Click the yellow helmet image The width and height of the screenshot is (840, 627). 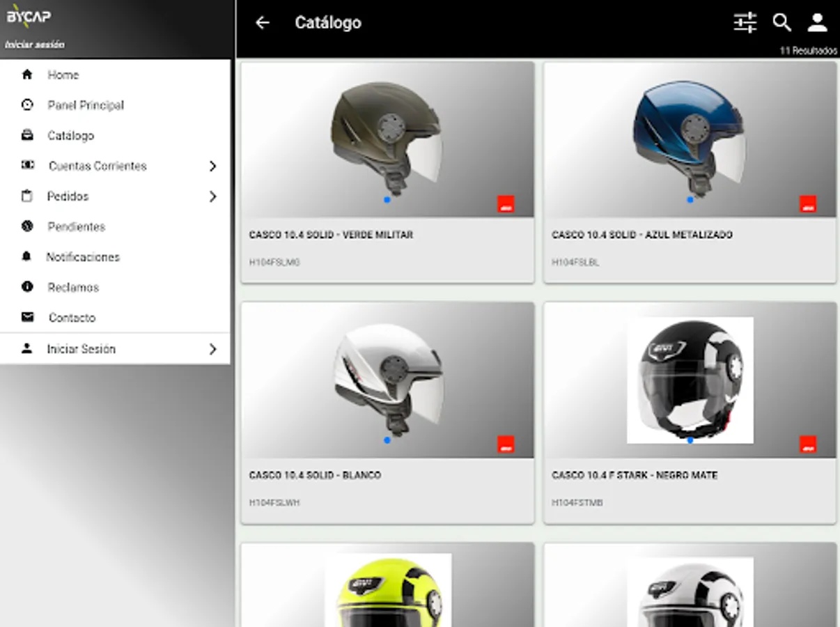click(x=388, y=591)
